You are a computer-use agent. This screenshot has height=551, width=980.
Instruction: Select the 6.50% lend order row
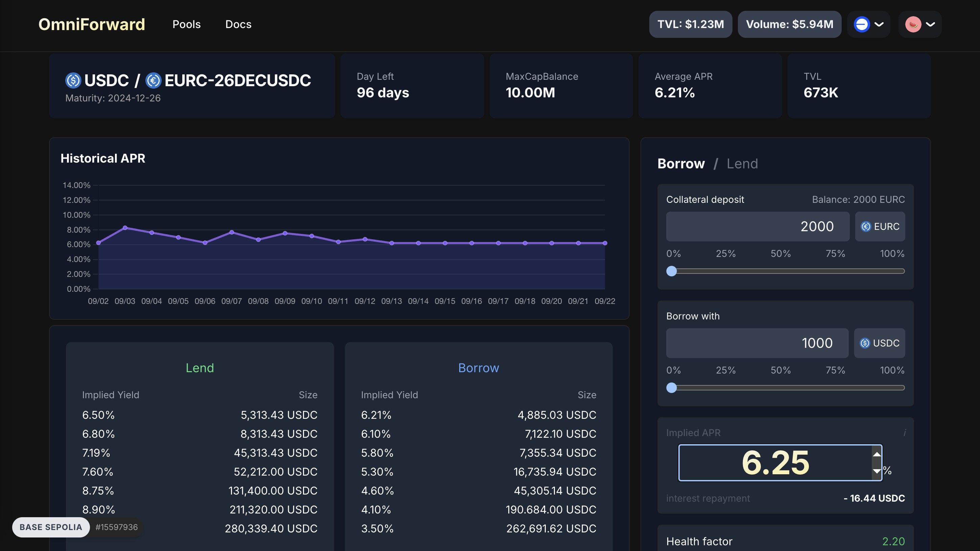pyautogui.click(x=200, y=415)
